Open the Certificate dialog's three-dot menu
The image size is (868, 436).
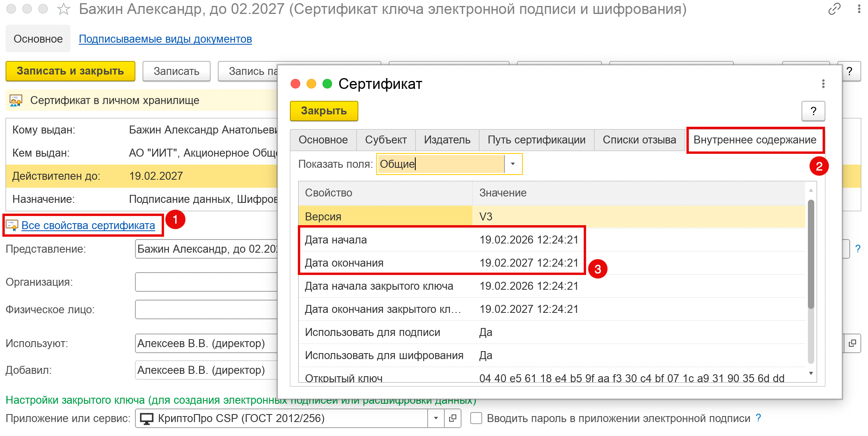823,84
